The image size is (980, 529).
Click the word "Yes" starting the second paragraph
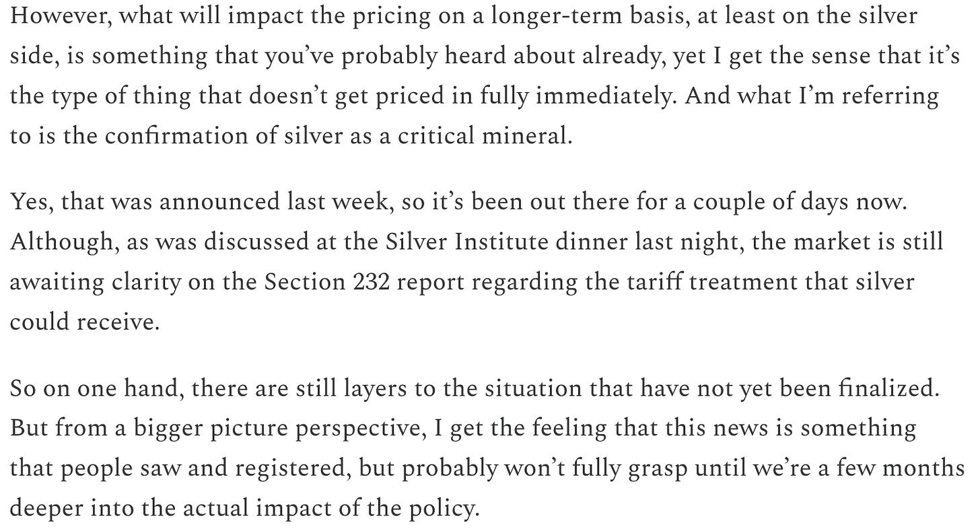click(30, 203)
